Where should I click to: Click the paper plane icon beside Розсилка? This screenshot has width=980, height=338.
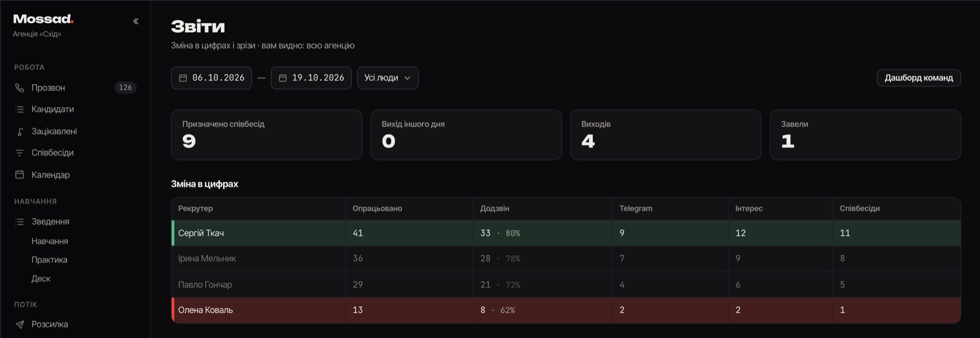pyautogui.click(x=20, y=324)
